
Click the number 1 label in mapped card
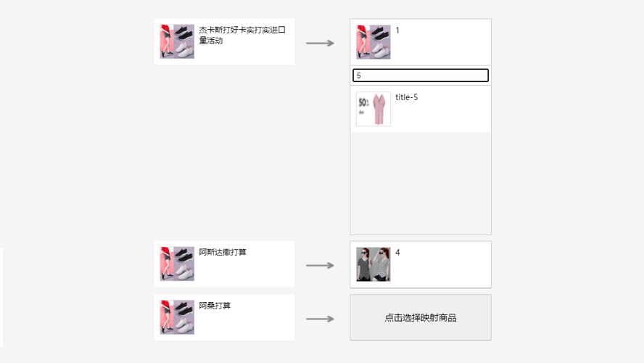[397, 30]
